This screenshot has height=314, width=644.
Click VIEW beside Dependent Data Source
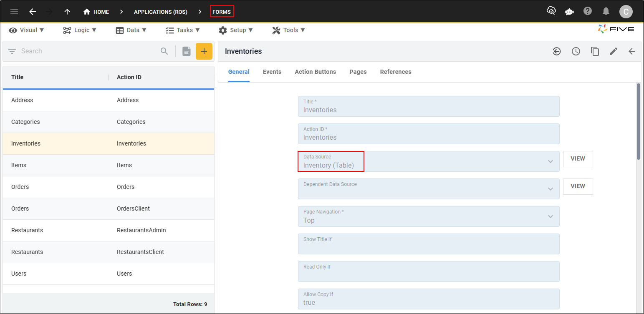click(578, 186)
